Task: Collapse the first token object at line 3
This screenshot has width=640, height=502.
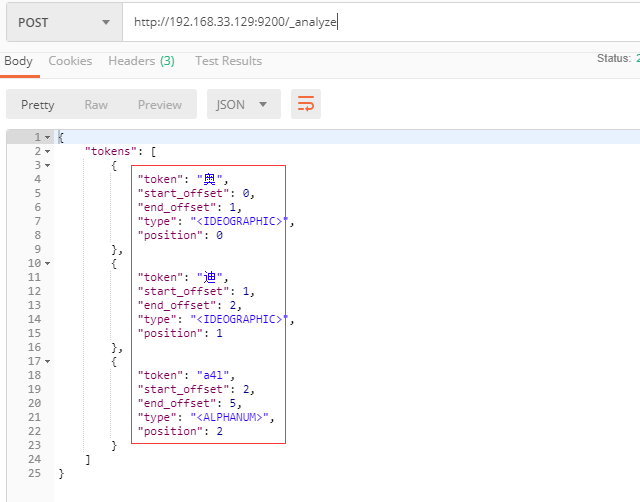Action: click(x=47, y=165)
